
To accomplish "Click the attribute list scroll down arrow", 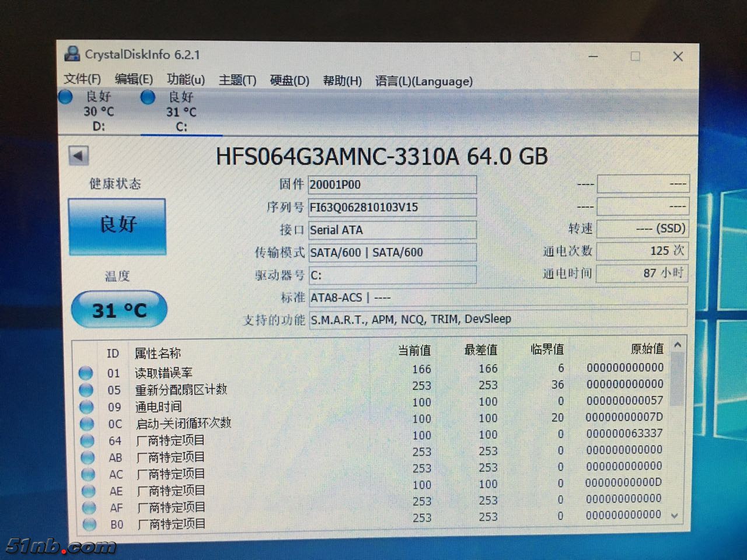I will point(675,516).
